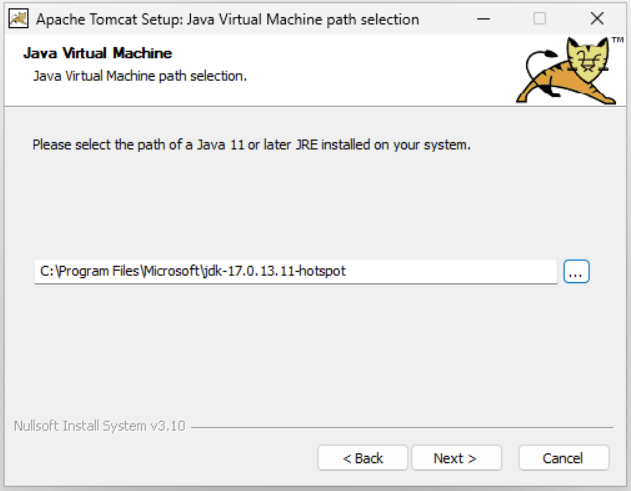
Task: Click the bold "Java Virtual Machine" heading
Action: tap(98, 53)
